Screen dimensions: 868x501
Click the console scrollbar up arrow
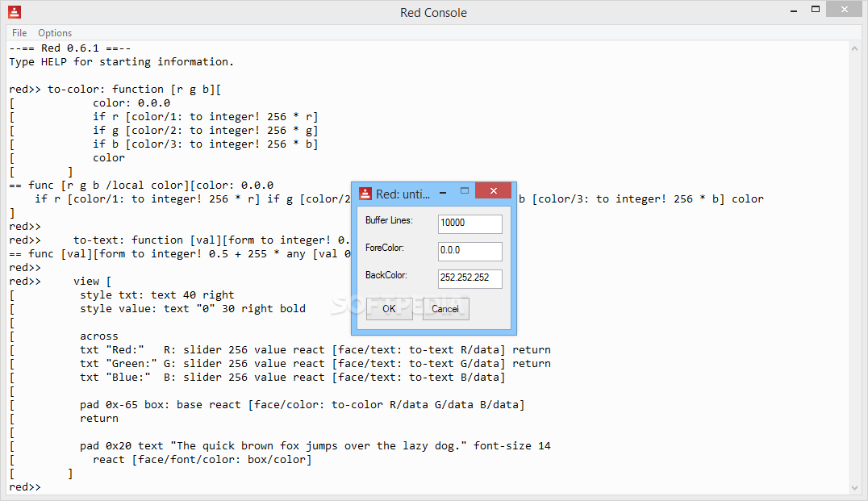(855, 48)
